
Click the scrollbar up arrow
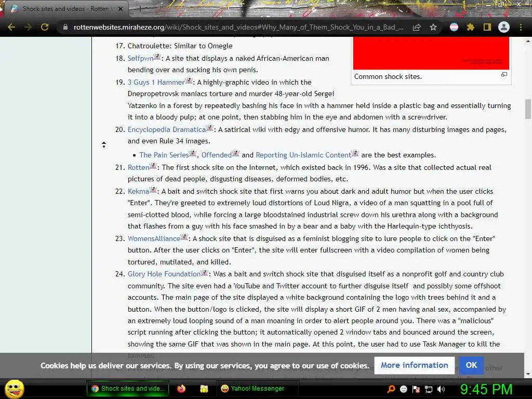528,42
